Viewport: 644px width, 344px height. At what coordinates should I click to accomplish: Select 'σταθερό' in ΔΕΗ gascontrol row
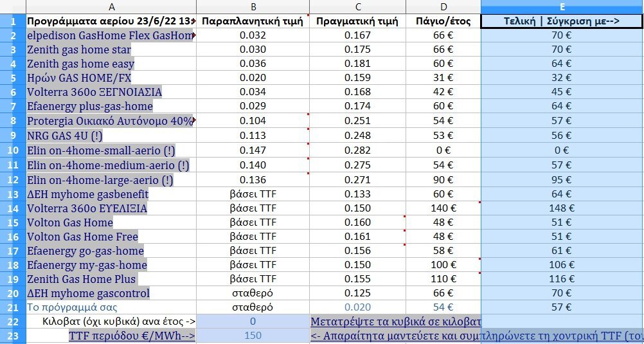(x=253, y=293)
